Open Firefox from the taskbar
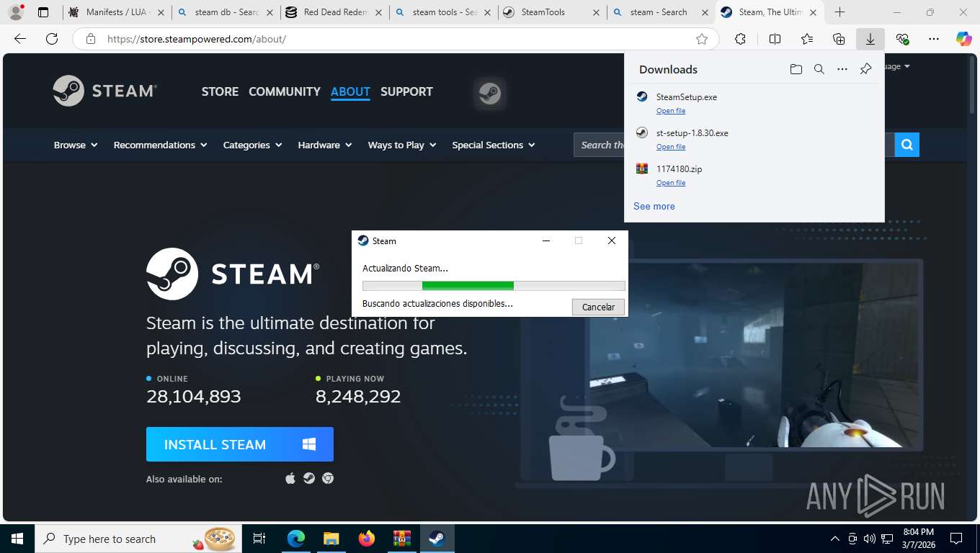 (x=367, y=539)
